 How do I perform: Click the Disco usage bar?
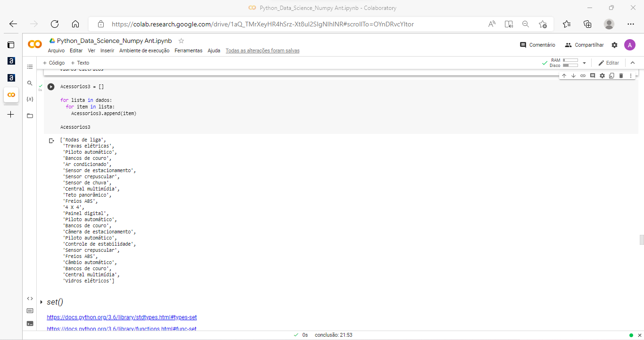click(x=570, y=66)
